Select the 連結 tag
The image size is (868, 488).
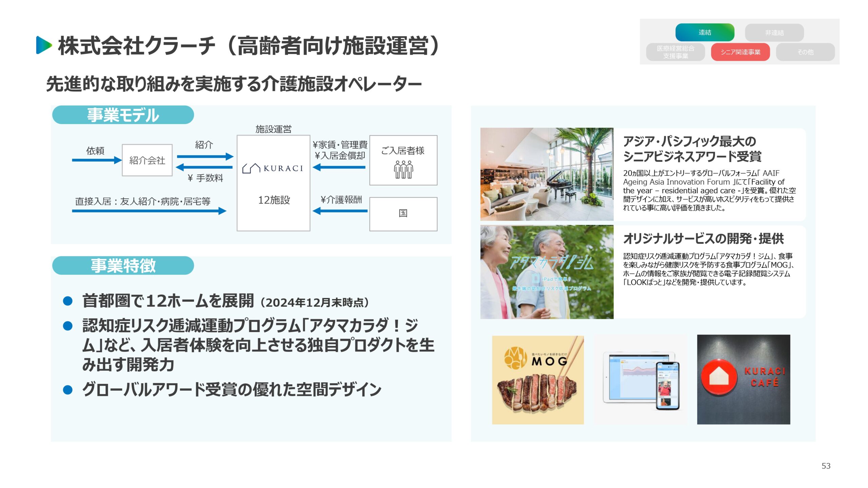[705, 33]
